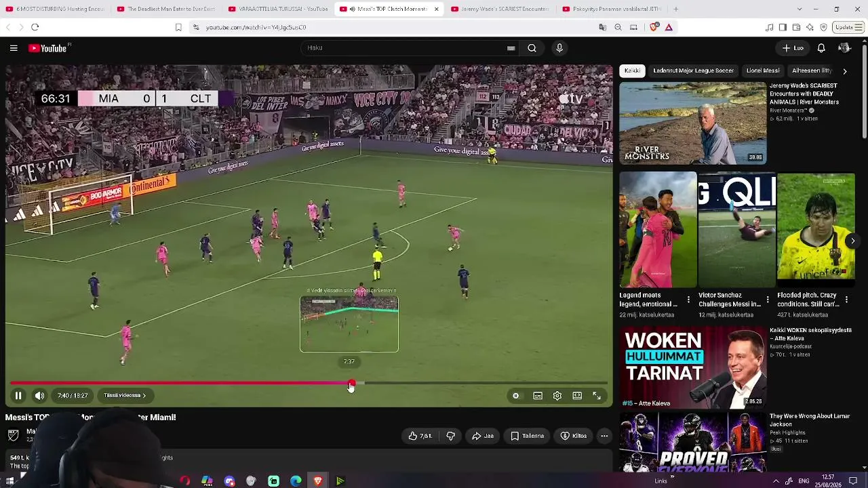The width and height of the screenshot is (868, 488).
Task: Pause the video
Action: (x=18, y=396)
